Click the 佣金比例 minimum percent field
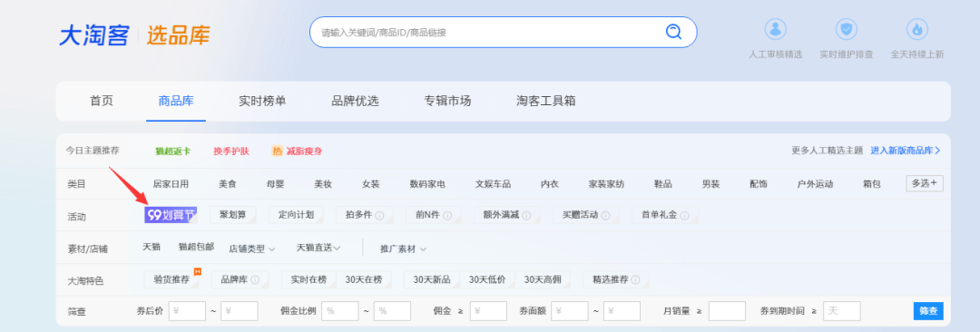This screenshot has width=980, height=332. point(340,311)
